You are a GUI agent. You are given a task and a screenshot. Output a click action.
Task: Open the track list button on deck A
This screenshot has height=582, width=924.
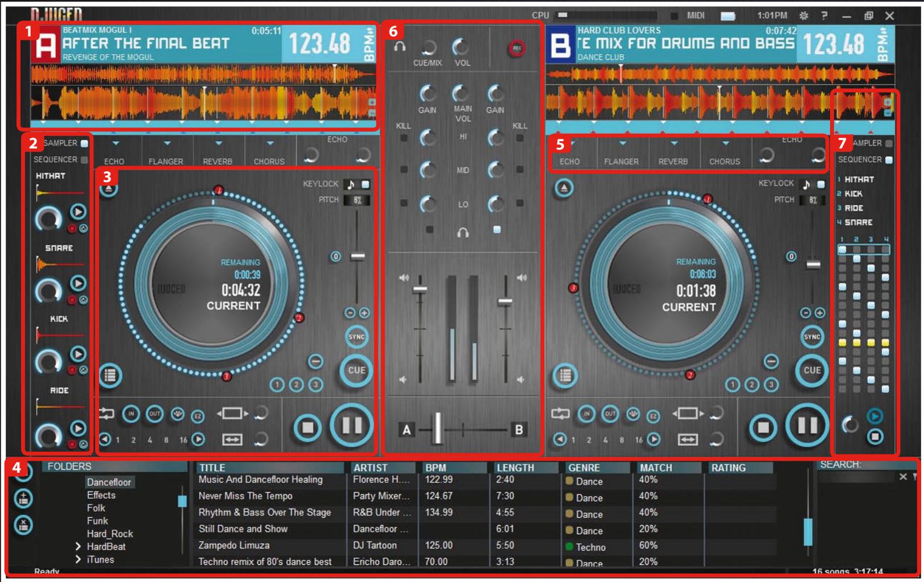click(x=110, y=375)
